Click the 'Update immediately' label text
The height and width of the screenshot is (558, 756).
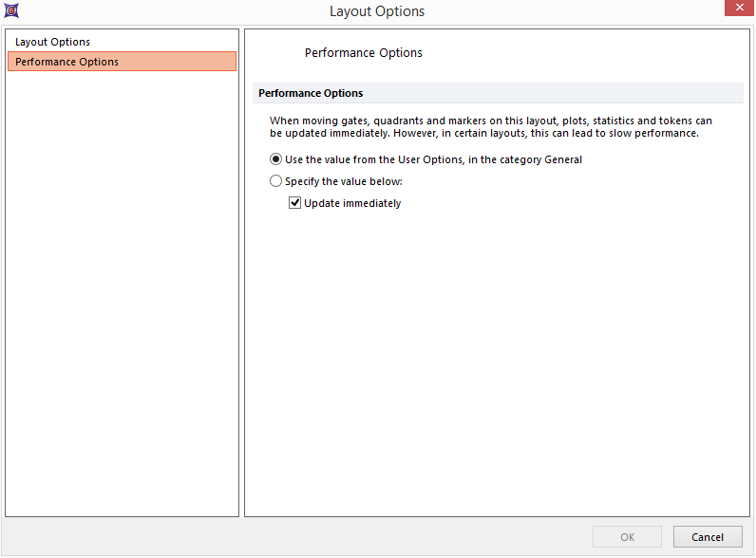click(352, 203)
